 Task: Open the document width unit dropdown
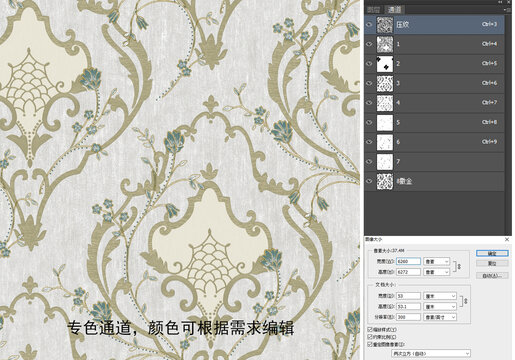[x=440, y=296]
